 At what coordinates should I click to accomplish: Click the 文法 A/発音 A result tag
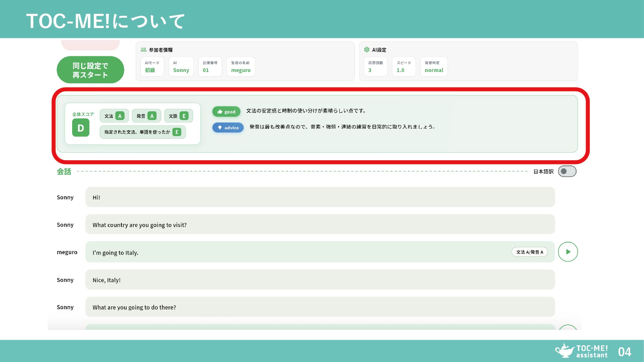tap(529, 252)
